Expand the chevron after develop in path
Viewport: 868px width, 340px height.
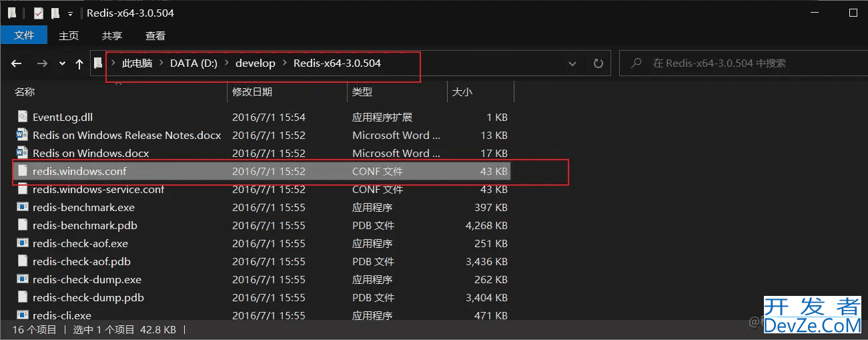(284, 63)
